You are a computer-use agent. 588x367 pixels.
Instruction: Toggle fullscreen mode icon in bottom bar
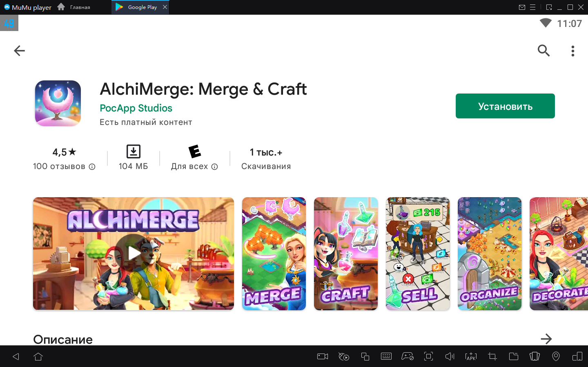point(428,356)
